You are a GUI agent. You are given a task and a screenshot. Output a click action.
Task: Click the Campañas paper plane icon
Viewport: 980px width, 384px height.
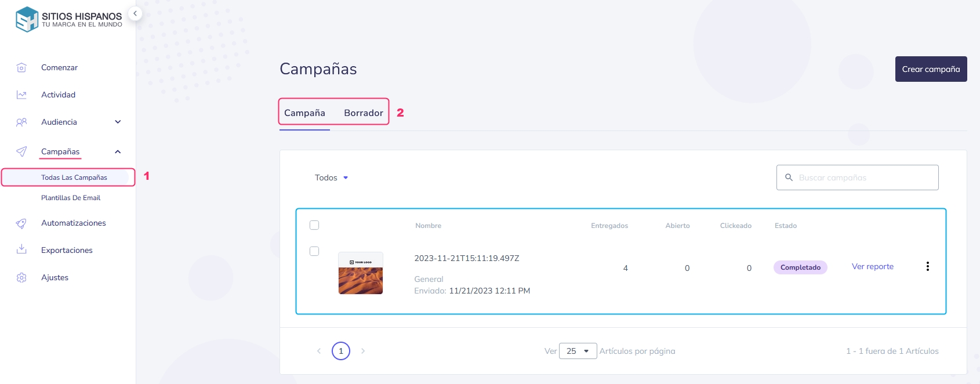(21, 152)
